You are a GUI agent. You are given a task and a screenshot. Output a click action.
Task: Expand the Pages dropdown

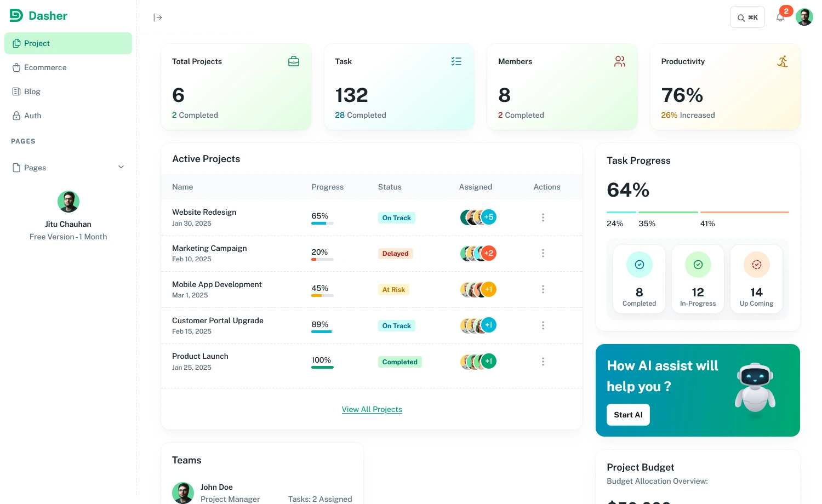121,167
